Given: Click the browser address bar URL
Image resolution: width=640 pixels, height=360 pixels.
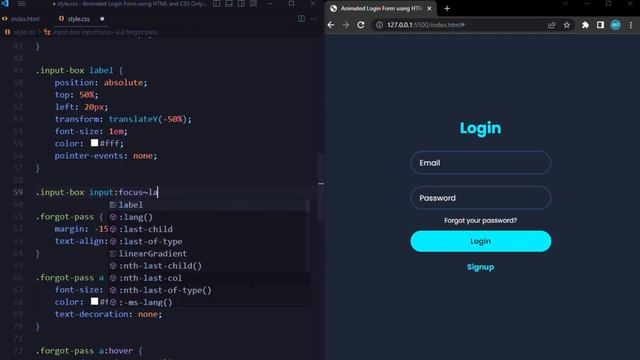Looking at the screenshot, I should coord(426,25).
